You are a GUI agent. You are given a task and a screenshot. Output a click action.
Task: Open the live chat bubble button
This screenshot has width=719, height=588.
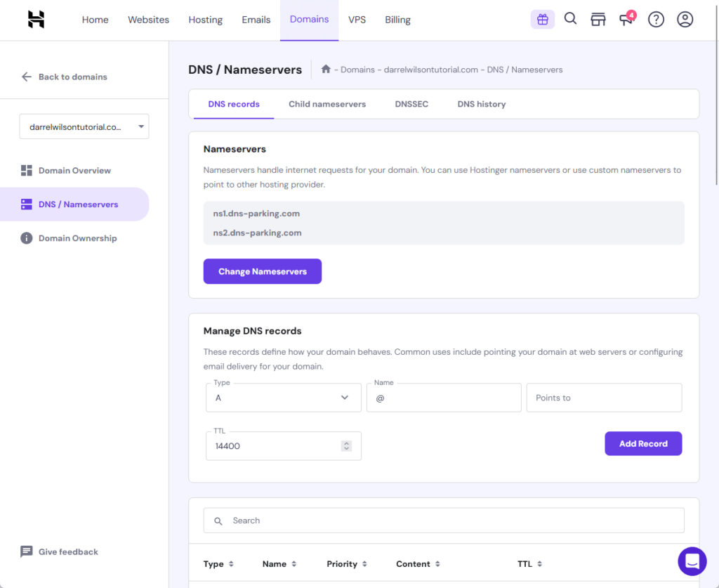pos(692,561)
